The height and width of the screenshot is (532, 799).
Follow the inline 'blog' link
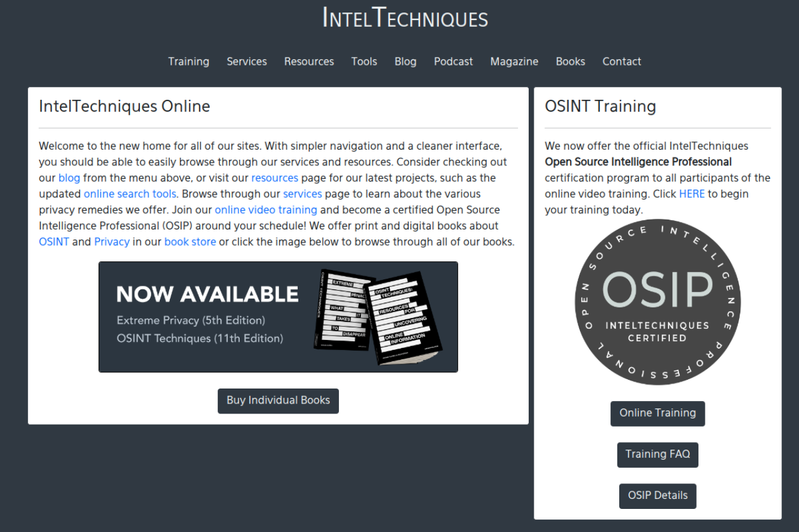point(69,178)
